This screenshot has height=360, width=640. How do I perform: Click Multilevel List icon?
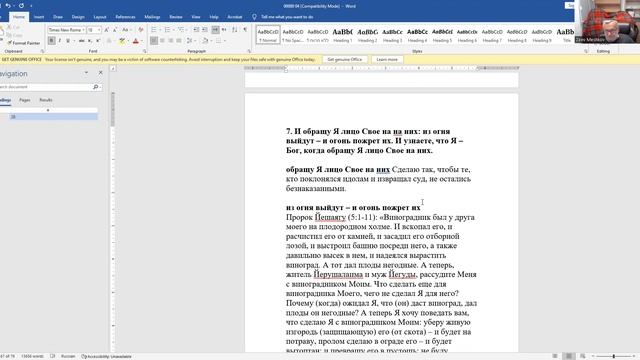(x=180, y=30)
